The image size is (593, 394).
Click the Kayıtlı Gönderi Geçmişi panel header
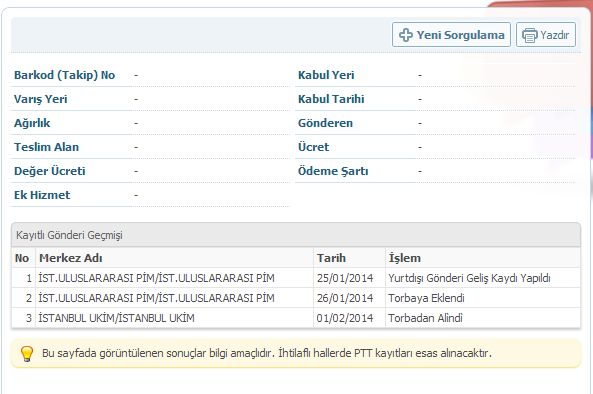296,235
